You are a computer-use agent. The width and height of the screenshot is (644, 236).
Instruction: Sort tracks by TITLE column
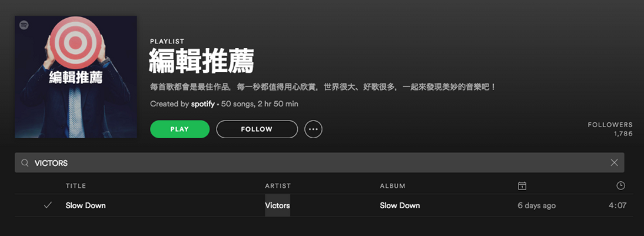(76, 186)
